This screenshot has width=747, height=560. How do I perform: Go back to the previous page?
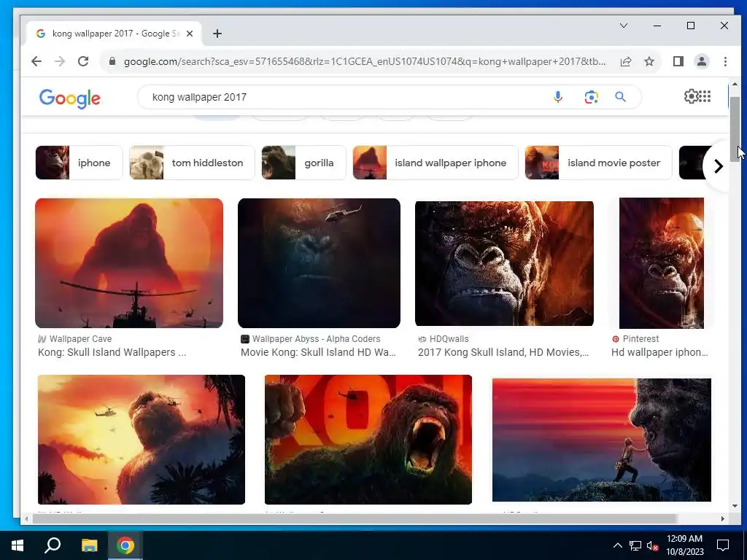[36, 61]
